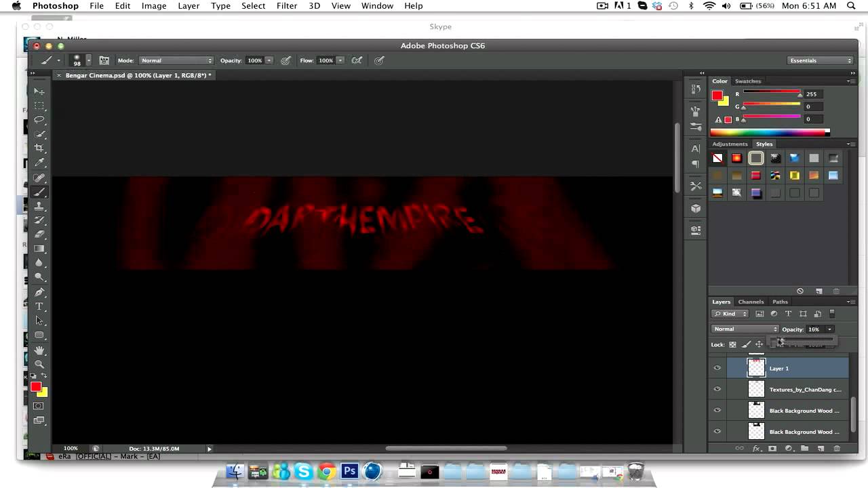Select the Lasso tool
The width and height of the screenshot is (868, 488).
click(39, 120)
